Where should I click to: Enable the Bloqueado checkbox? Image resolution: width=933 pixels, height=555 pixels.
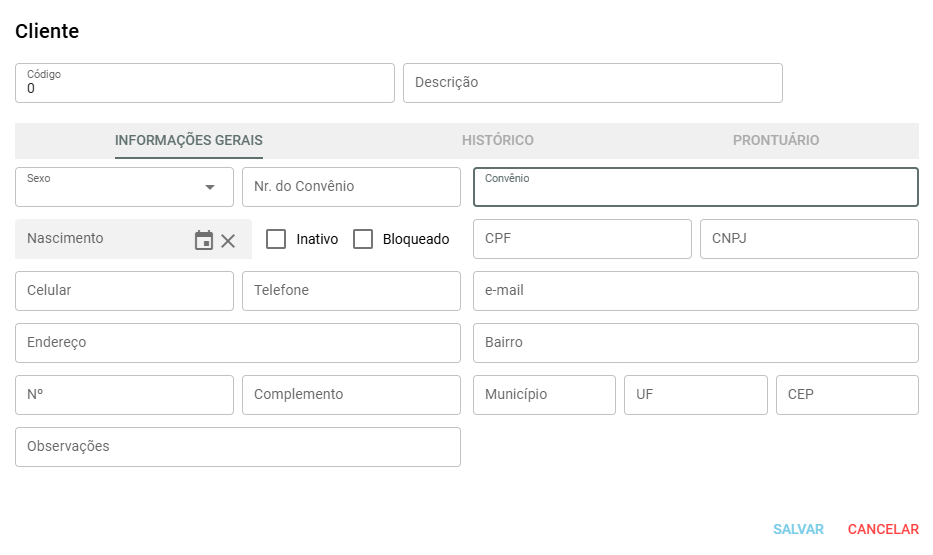click(363, 239)
